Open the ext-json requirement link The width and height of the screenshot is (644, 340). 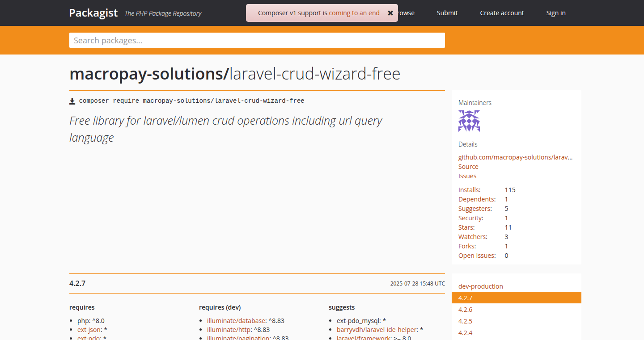point(89,330)
